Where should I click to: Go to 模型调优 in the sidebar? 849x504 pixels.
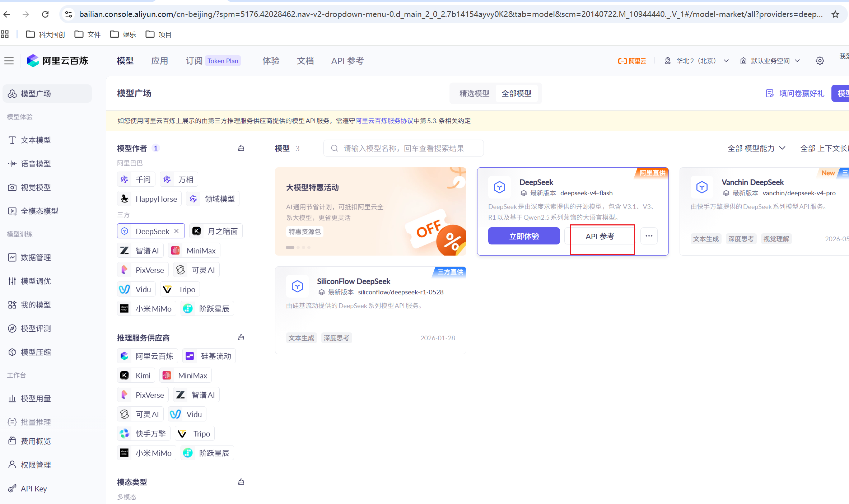(47, 281)
